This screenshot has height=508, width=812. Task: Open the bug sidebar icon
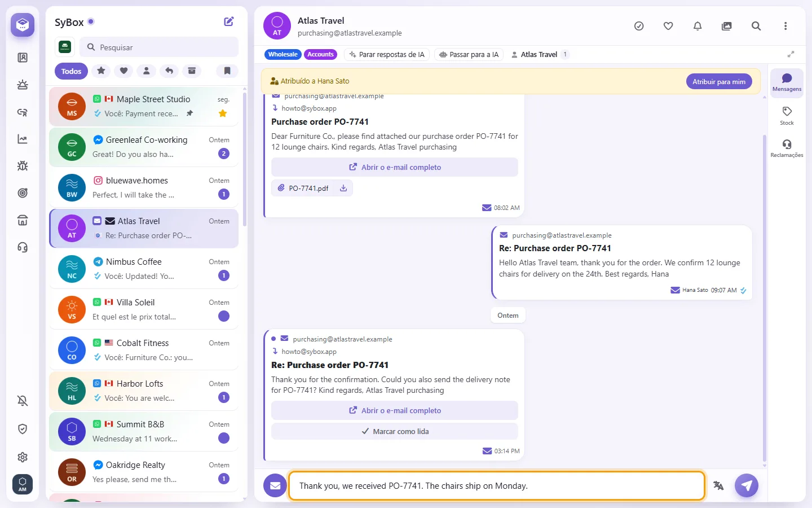[23, 166]
